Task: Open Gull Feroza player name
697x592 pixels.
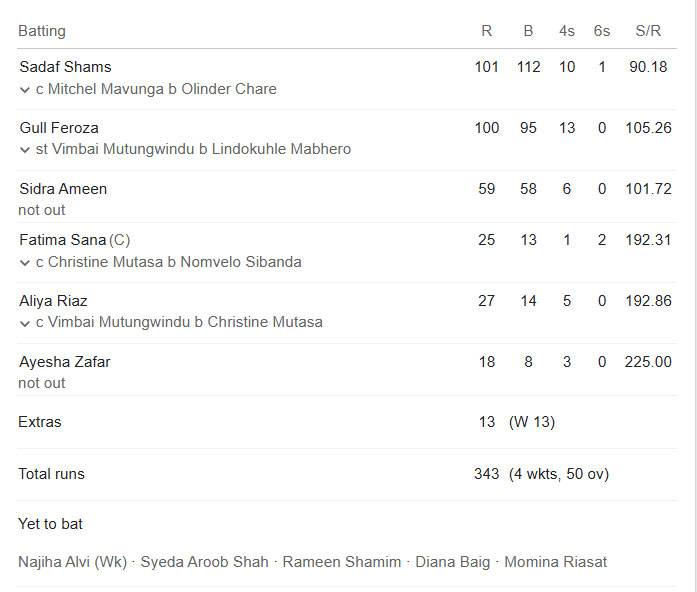Action: point(59,128)
